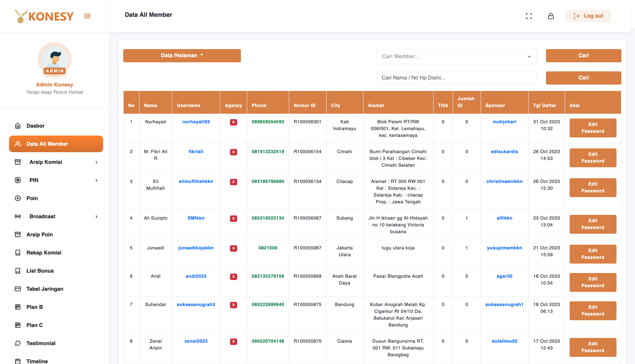Click the Dasbor home icon
The height and width of the screenshot is (364, 635).
tap(18, 126)
